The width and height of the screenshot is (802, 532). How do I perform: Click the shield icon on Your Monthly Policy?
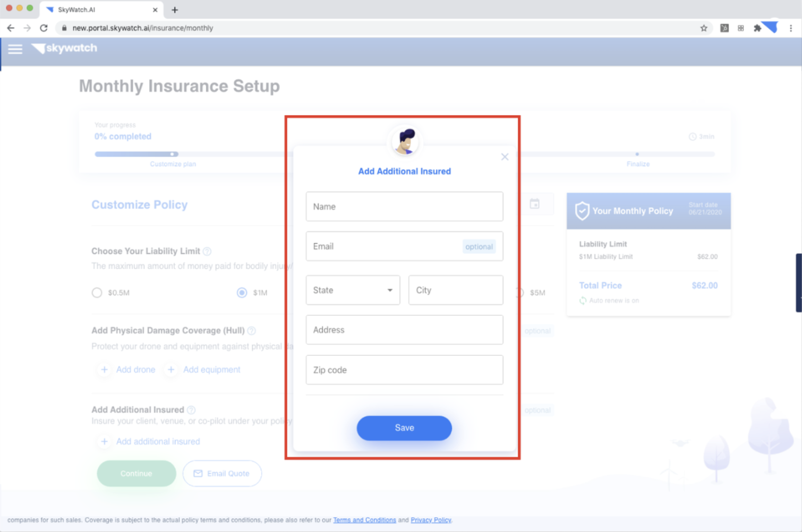click(x=583, y=211)
